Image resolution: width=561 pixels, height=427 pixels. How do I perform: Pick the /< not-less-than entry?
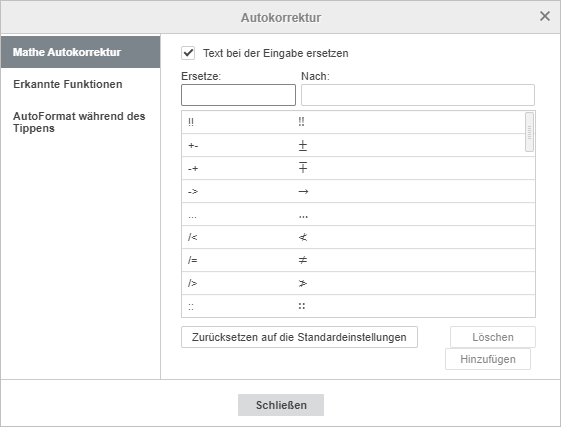[358, 237]
